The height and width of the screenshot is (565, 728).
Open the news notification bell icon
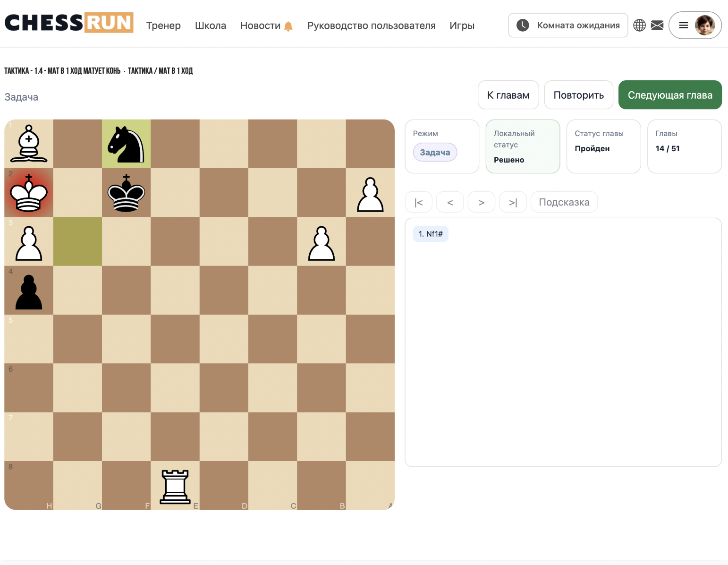click(288, 26)
